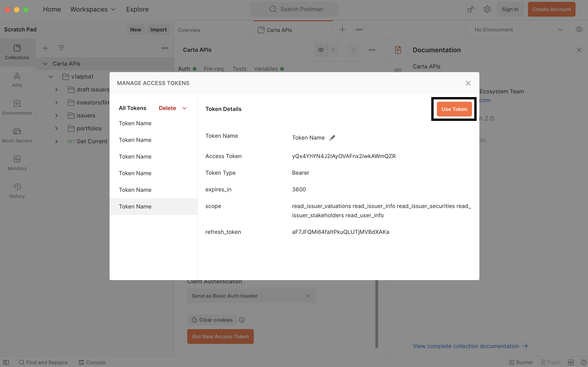588x367 pixels.
Task: Open the Documentation panel icon
Action: click(398, 50)
